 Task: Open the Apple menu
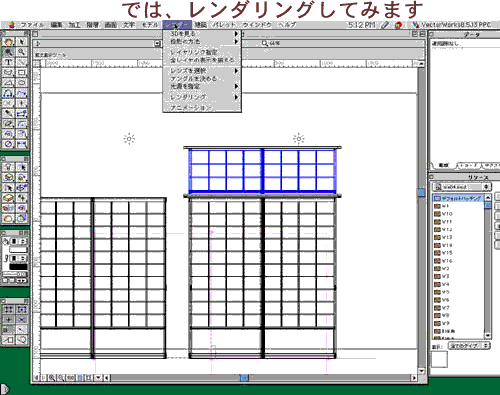[x=11, y=25]
